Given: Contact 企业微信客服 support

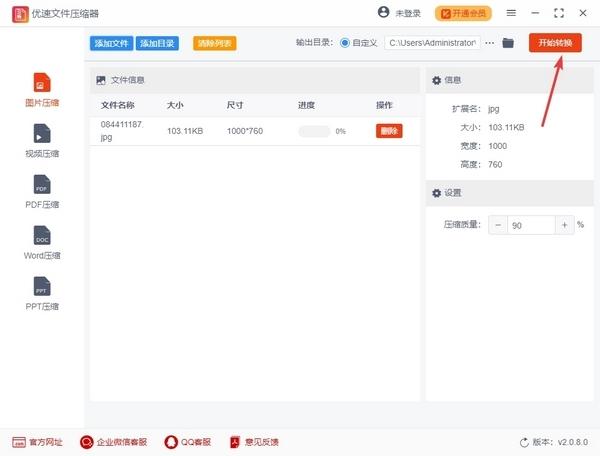Looking at the screenshot, I should click(113, 442).
